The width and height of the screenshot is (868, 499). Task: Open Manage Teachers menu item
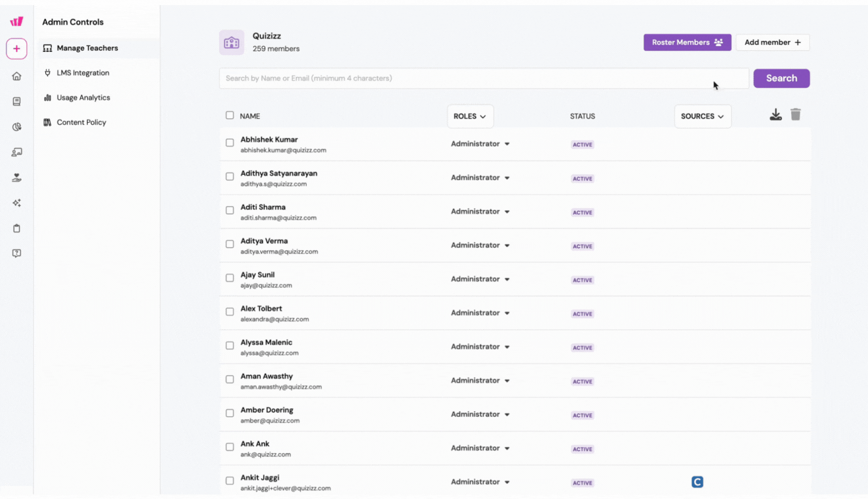(98, 48)
